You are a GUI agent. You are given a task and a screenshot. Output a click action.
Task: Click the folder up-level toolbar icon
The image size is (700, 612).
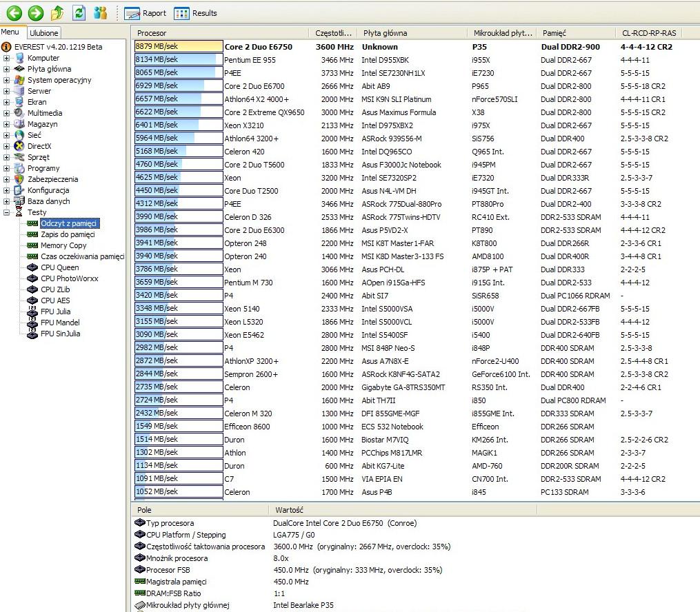click(x=58, y=12)
